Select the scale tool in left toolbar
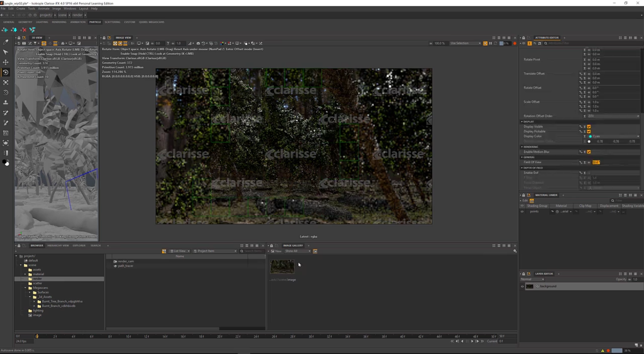The image size is (644, 354). click(6, 83)
